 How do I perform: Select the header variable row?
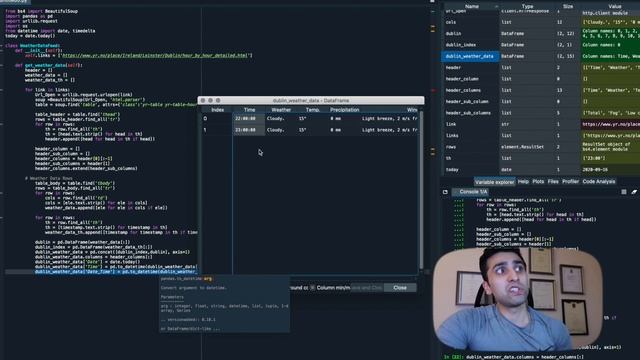(541, 67)
